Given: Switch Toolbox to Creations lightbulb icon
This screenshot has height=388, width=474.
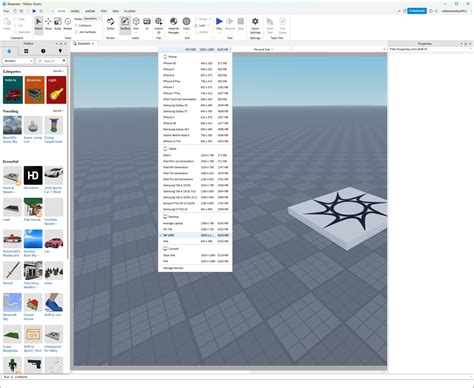Looking at the screenshot, I should [x=60, y=51].
